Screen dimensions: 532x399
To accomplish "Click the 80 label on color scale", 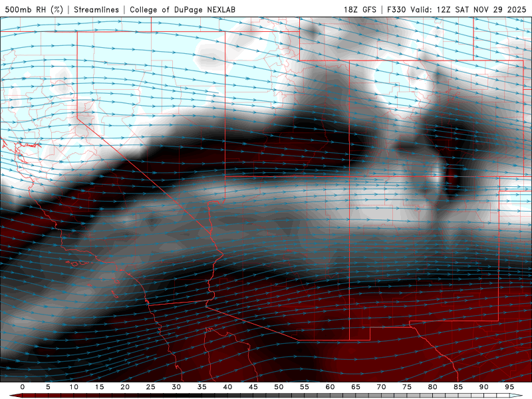I will tap(432, 387).
